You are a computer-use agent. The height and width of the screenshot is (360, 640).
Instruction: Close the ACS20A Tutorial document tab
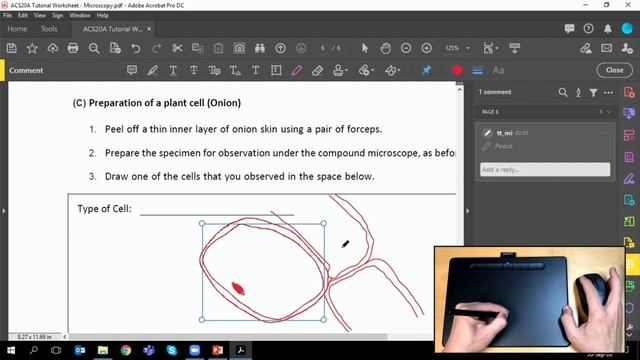click(x=149, y=29)
